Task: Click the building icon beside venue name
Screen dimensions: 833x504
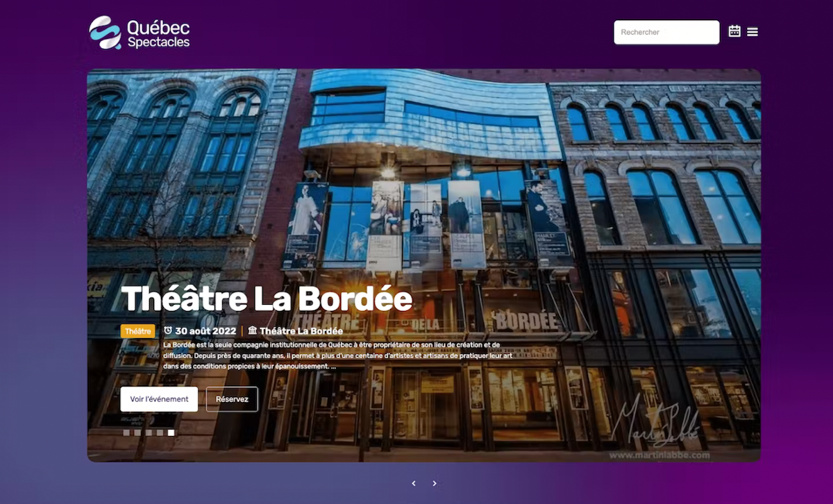Action: click(253, 331)
